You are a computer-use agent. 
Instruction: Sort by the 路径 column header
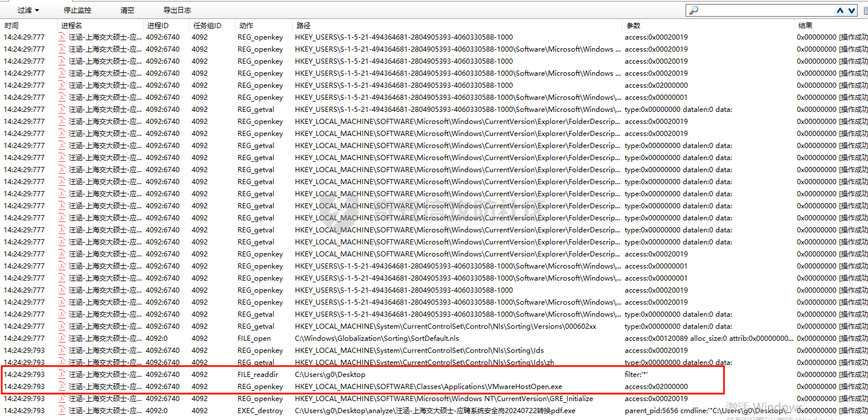point(303,26)
